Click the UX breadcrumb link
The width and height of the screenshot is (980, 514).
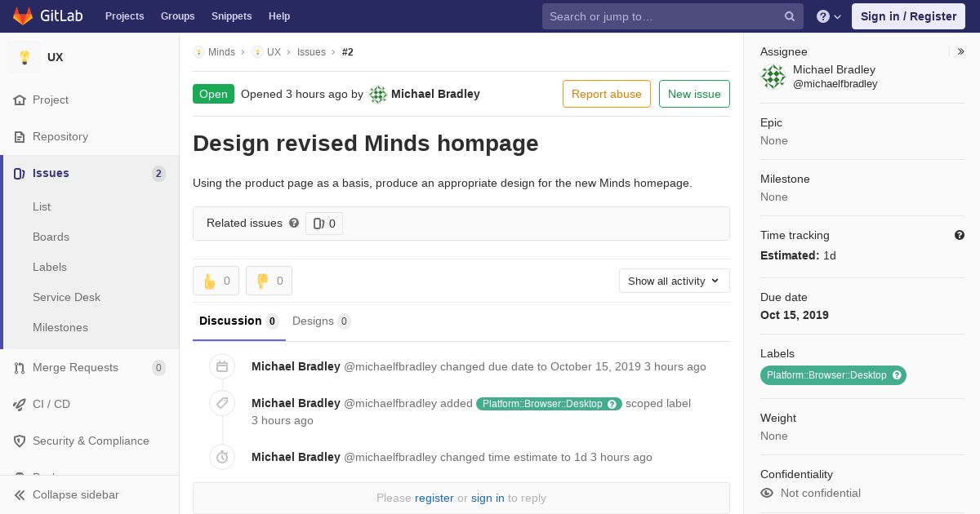[x=274, y=51]
